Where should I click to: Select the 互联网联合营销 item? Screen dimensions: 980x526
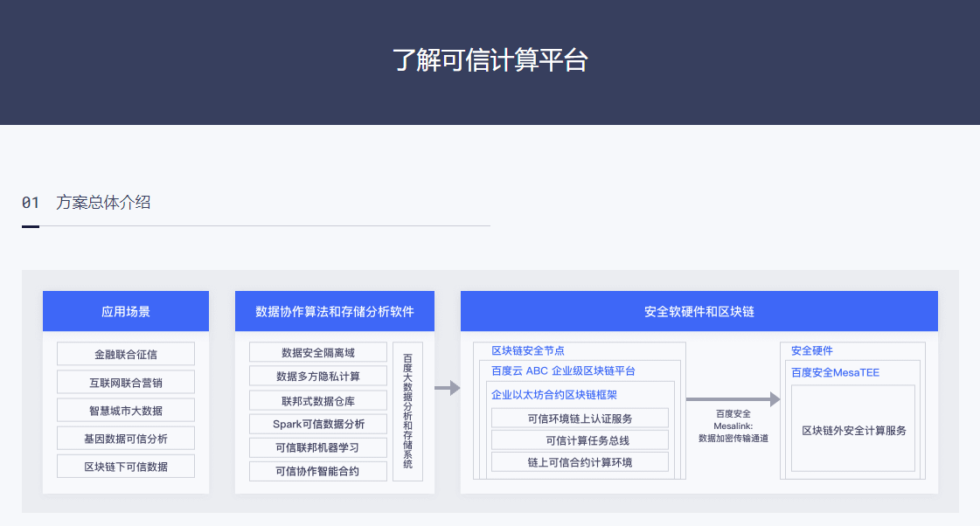coord(126,382)
